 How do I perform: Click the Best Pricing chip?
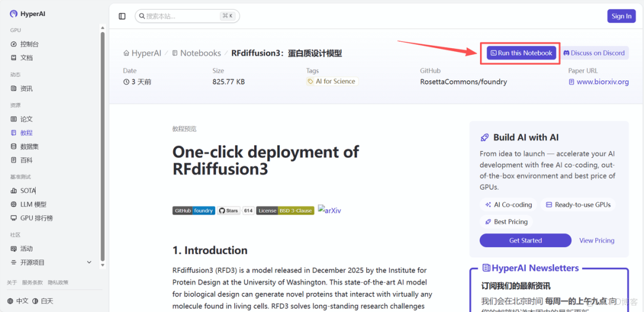[x=506, y=222]
